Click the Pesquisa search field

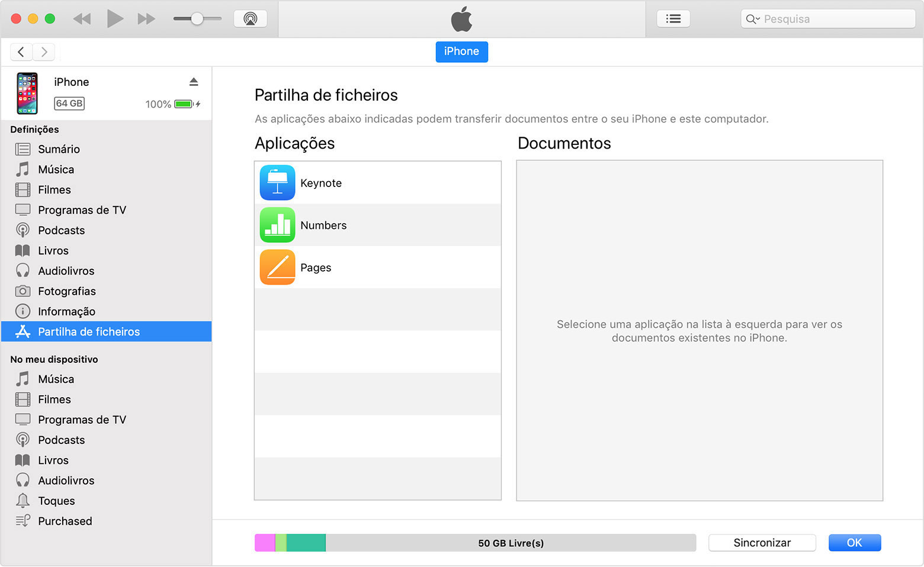(828, 19)
